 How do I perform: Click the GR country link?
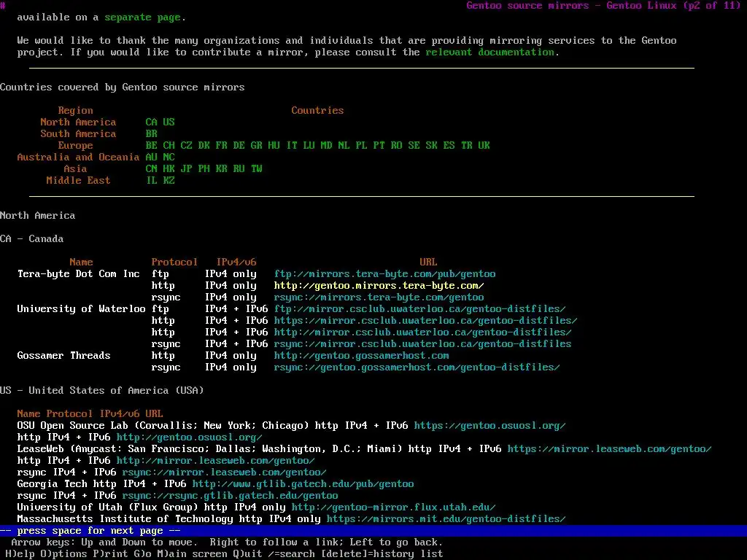[256, 146]
